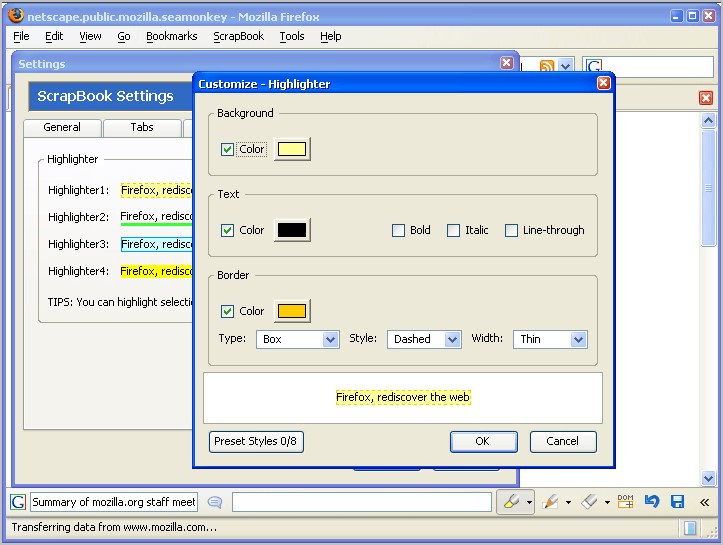
Task: Collapse the ScrapBook toolbar with double-chevron
Action: [x=705, y=501]
